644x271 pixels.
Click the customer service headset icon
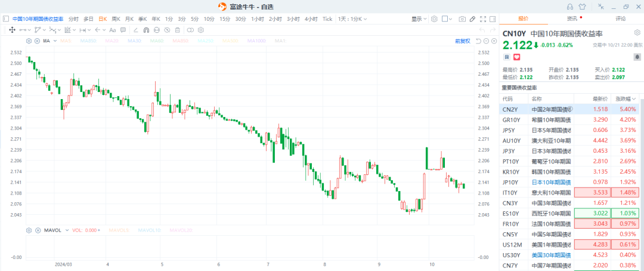pyautogui.click(x=569, y=7)
